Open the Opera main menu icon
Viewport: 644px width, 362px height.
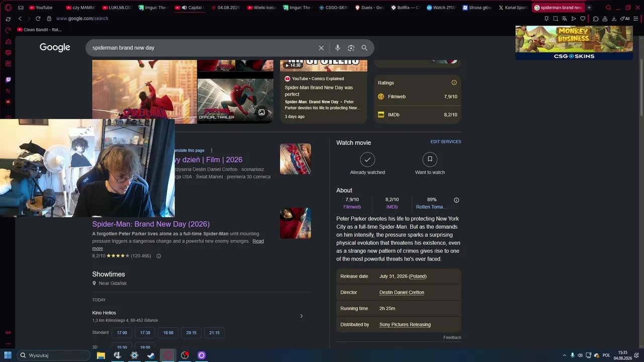pos(8,8)
